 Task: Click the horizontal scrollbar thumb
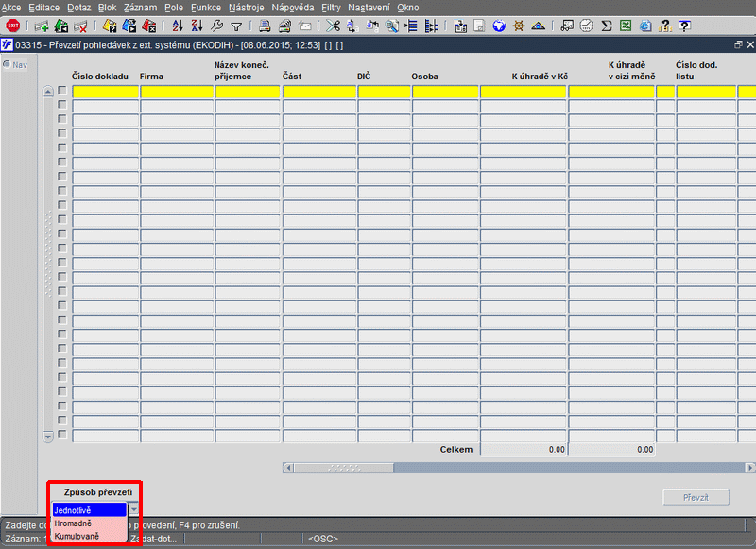344,468
